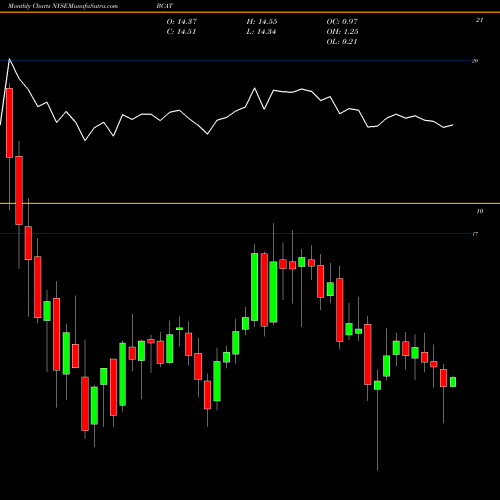500x500 pixels.
Task: Click the OC: 0.97 reading
Action: [342, 22]
